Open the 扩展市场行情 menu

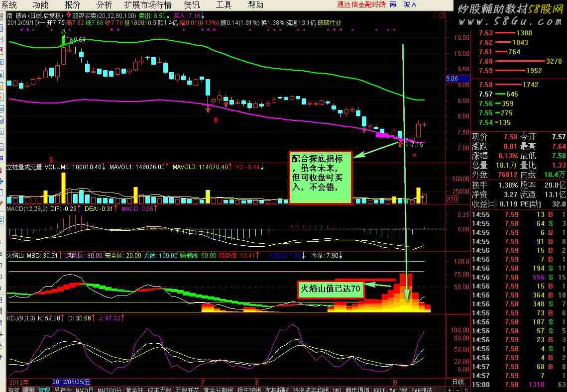coord(147,4)
